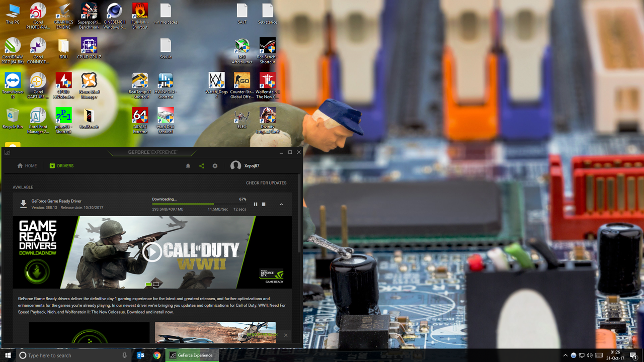Select RealBench shortcut with ROG logo

(268, 51)
